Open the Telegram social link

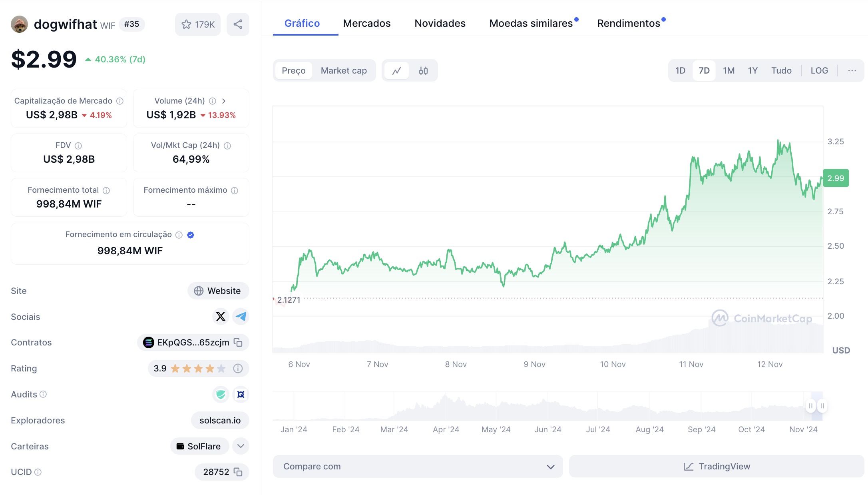coord(241,316)
